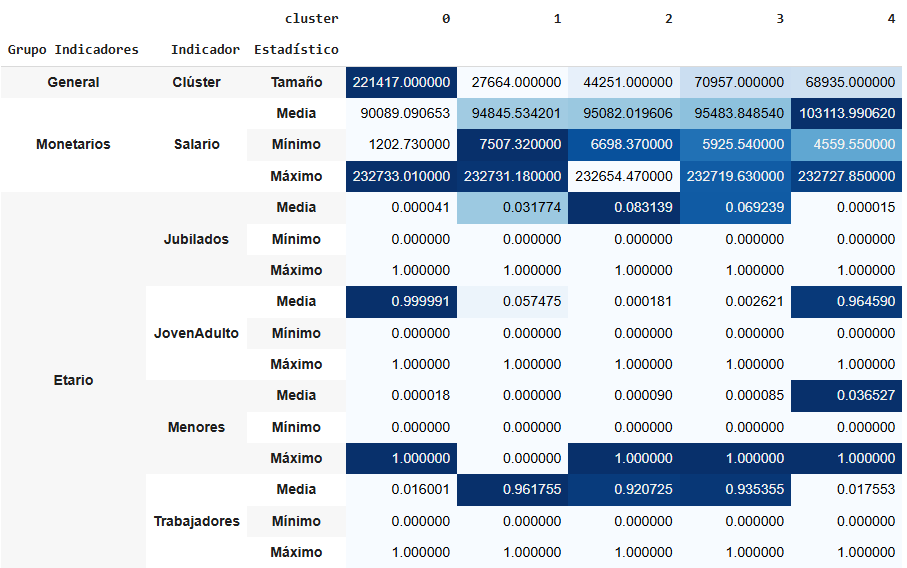Screen dimensions: 907x568
Task: Click the 'Salario' indicator label
Action: click(x=196, y=144)
